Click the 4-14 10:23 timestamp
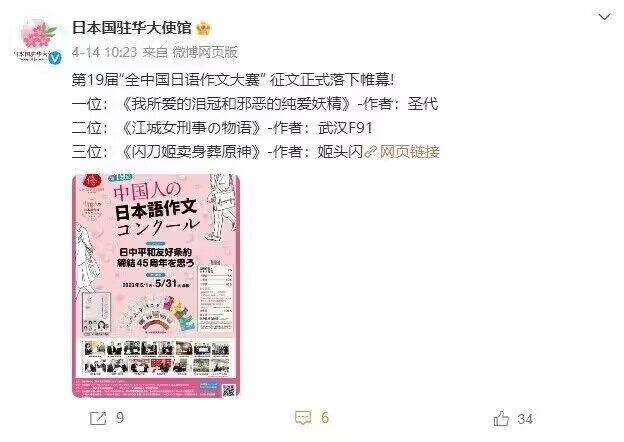The image size is (624, 442). [104, 52]
